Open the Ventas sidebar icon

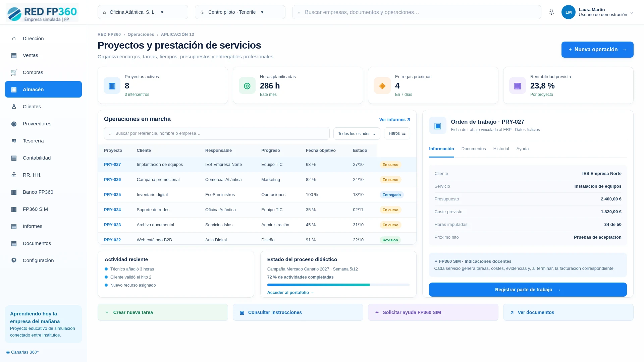pos(14,56)
